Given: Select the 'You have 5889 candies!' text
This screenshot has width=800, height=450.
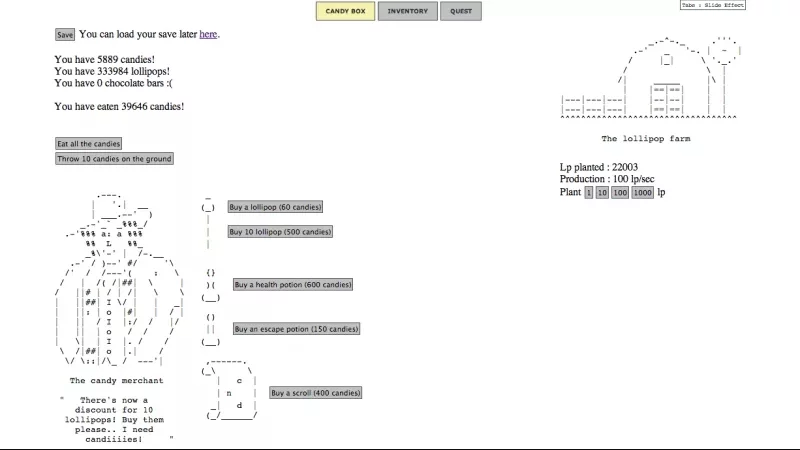Looking at the screenshot, I should coord(105,60).
